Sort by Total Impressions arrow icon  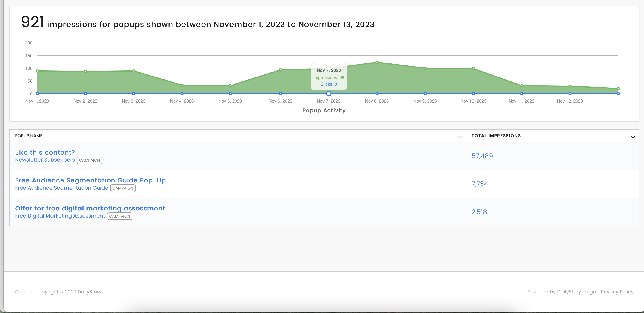pos(633,136)
